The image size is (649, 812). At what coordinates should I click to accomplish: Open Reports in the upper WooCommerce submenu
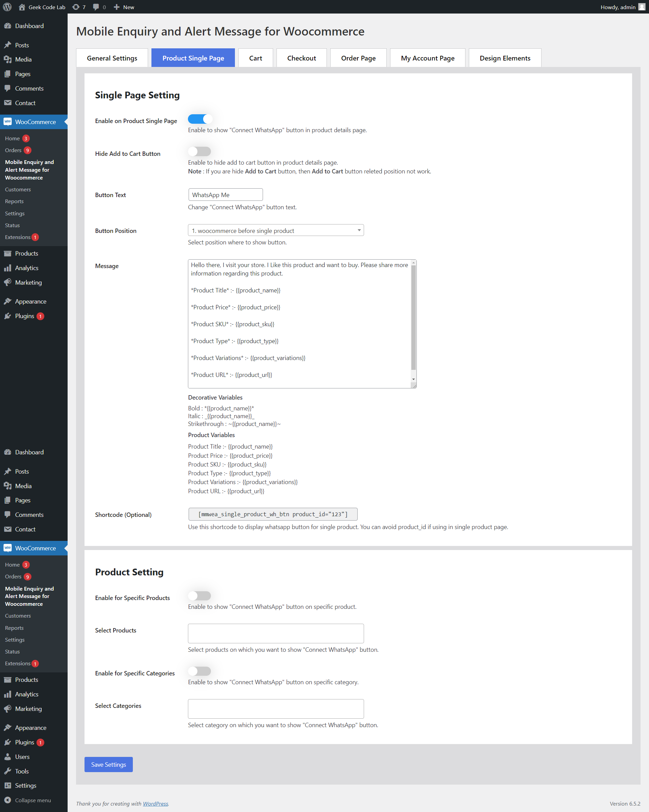(14, 201)
